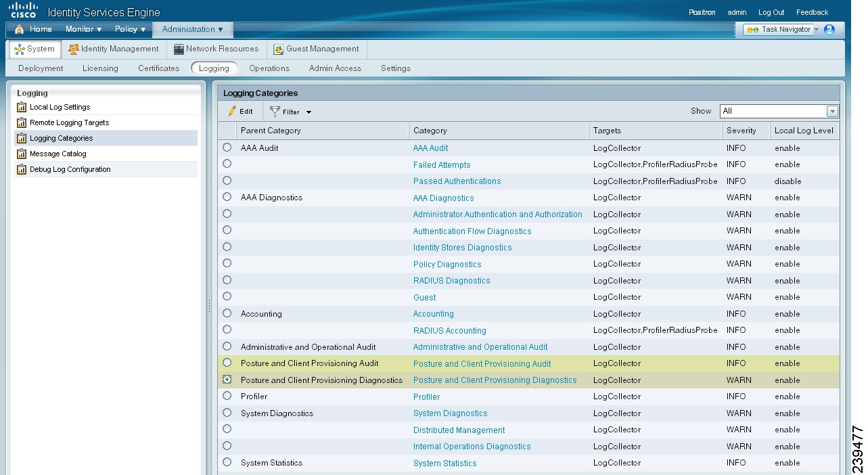Image resolution: width=868 pixels, height=475 pixels.
Task: Click the Log Out link
Action: pyautogui.click(x=771, y=12)
